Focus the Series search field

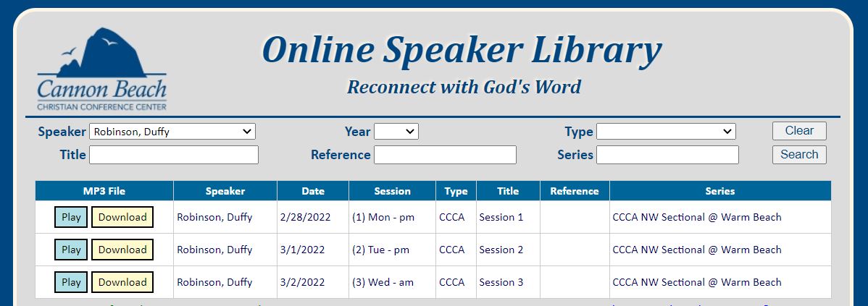[x=667, y=155]
